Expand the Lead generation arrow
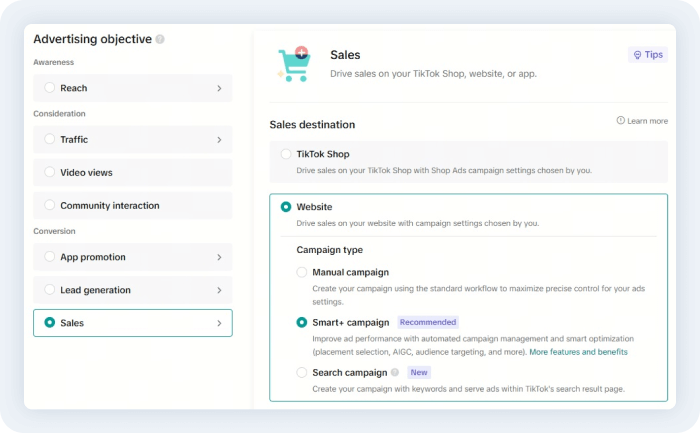 [x=219, y=290]
